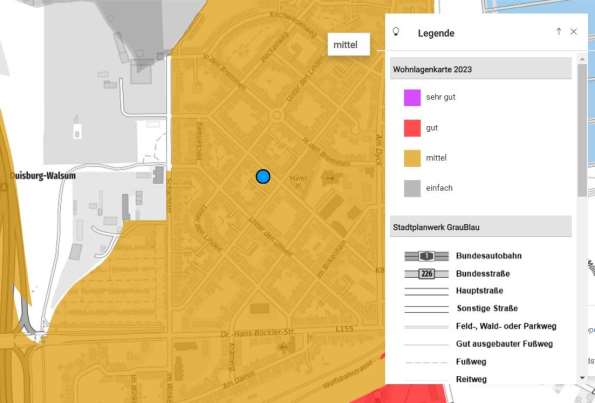The height and width of the screenshot is (403, 595).
Task: Click the legend scrollbar down arrow
Action: (x=582, y=378)
